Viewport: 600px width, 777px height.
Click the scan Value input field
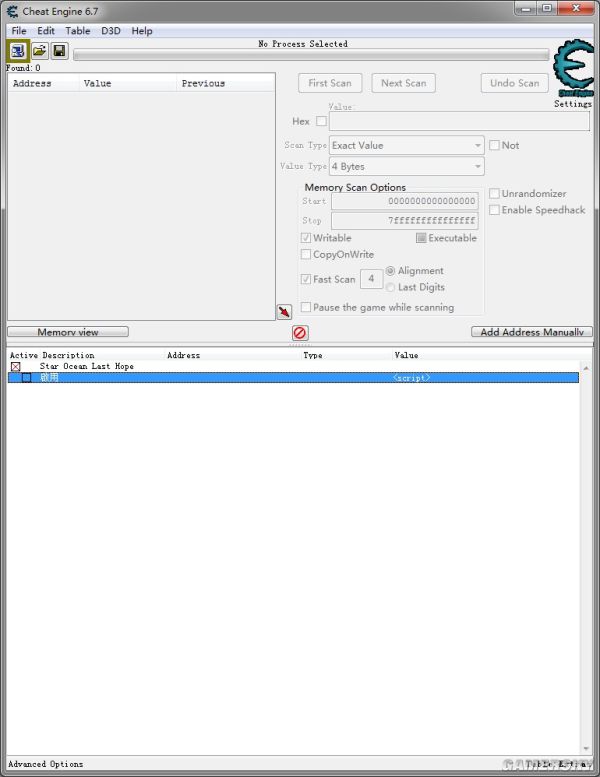tap(459, 121)
